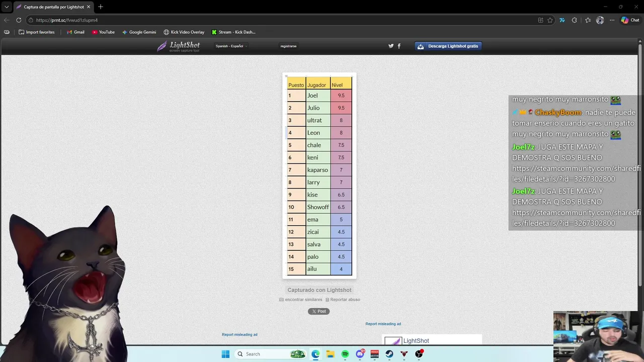Open the Settings and more ellipsis menu

tap(612, 20)
